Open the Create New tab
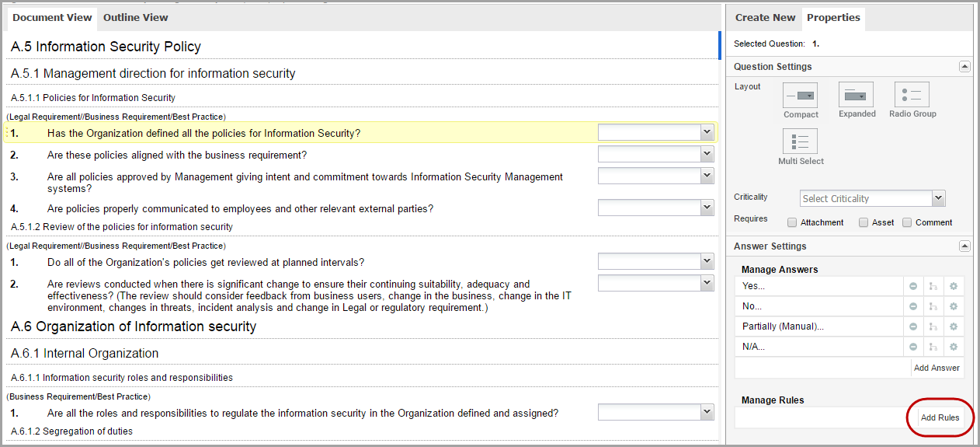The height and width of the screenshot is (447, 980). click(x=765, y=17)
